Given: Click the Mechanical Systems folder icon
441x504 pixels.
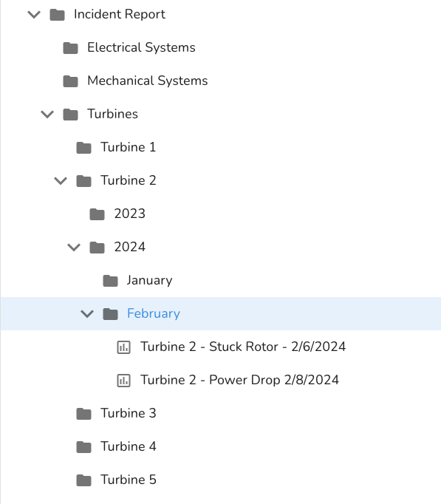Looking at the screenshot, I should click(71, 81).
